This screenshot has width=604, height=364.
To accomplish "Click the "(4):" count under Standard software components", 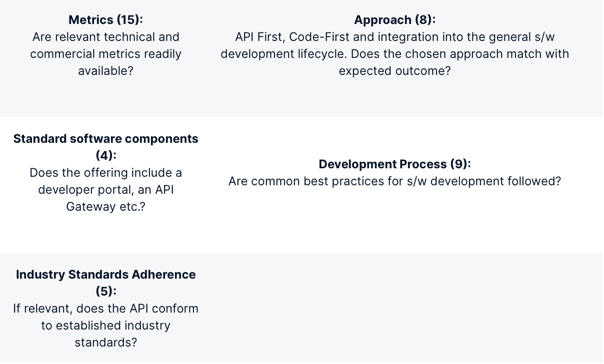I will tap(105, 156).
